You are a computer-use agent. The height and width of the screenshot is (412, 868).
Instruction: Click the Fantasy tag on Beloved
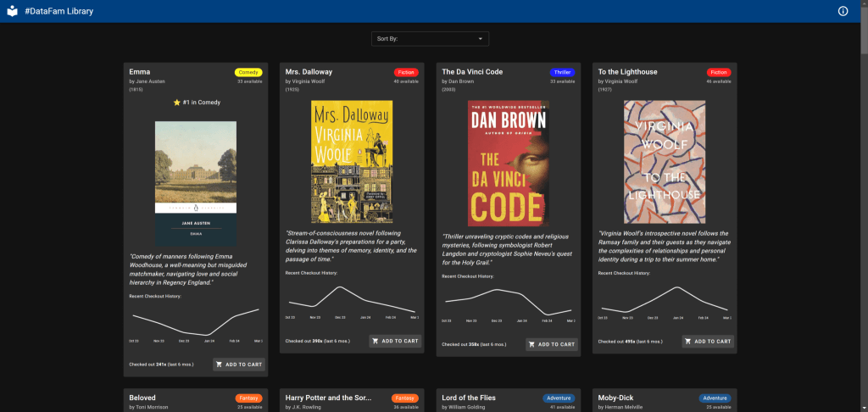tap(248, 398)
